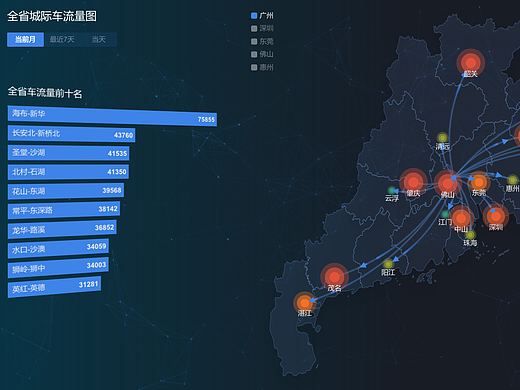Click the 常平-东深路 ranking bar

(64, 210)
